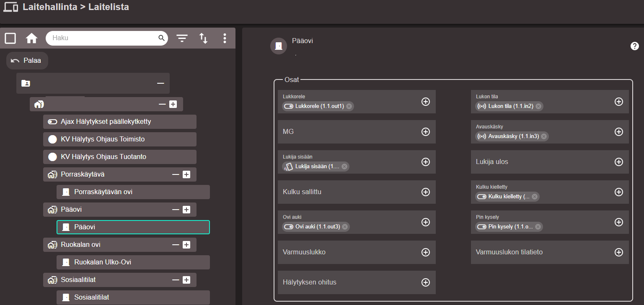This screenshot has width=644, height=305.
Task: Click the sort arrows icon
Action: pos(203,38)
